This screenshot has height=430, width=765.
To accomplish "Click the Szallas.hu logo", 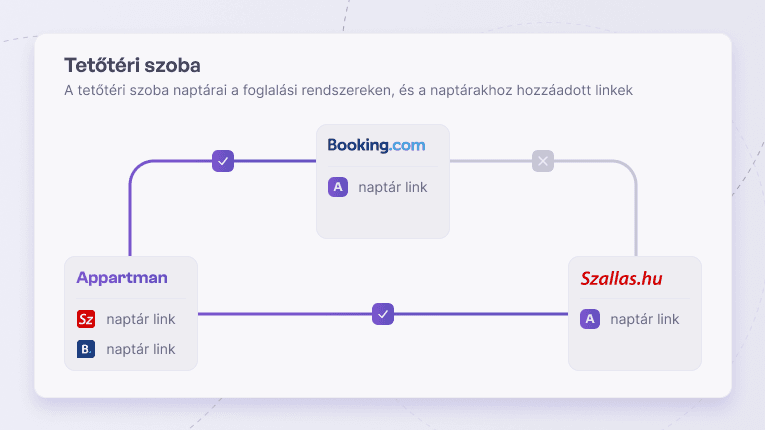I will coord(621,278).
